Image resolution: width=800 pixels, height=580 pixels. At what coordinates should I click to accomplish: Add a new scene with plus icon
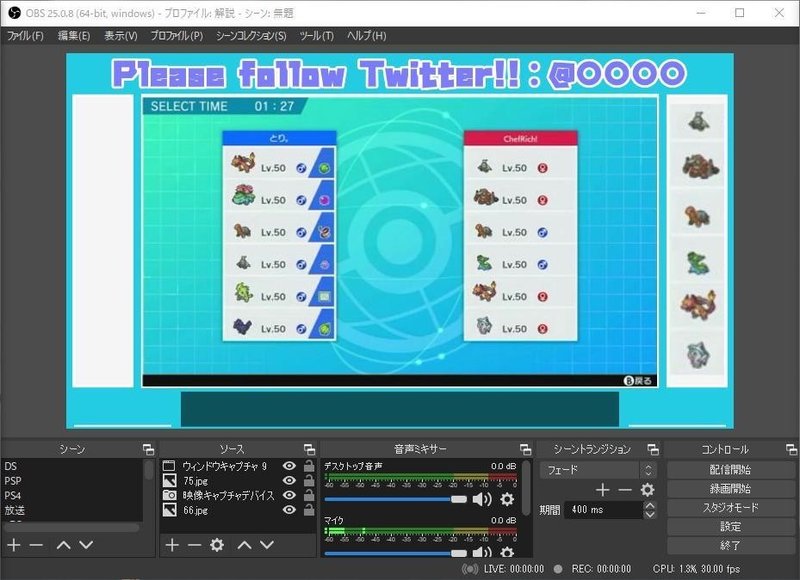pos(14,545)
